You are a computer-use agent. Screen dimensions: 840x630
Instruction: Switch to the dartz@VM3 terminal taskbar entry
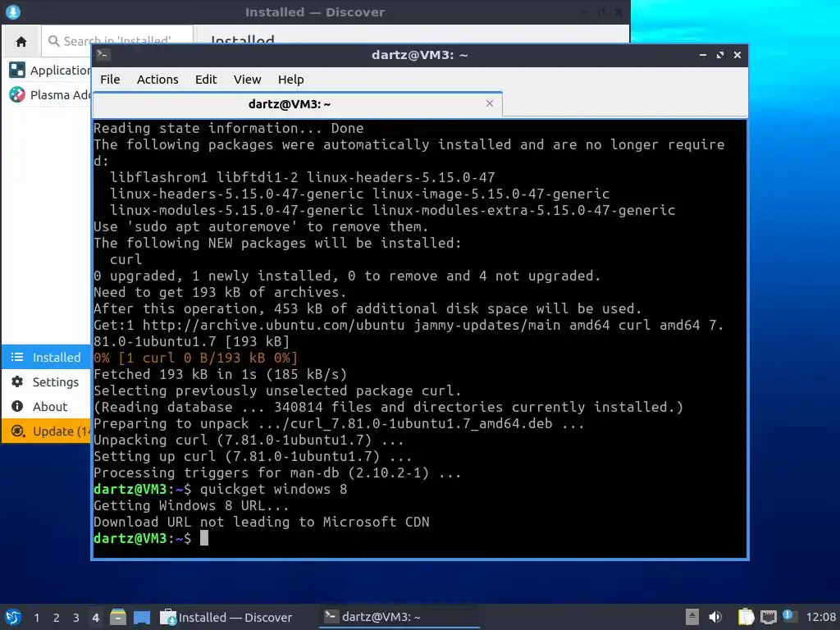[399, 617]
